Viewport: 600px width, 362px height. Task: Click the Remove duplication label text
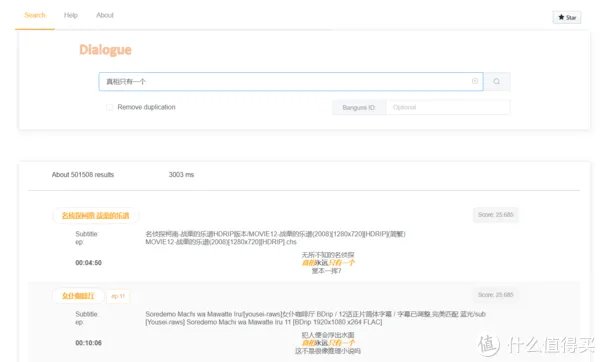tap(146, 107)
